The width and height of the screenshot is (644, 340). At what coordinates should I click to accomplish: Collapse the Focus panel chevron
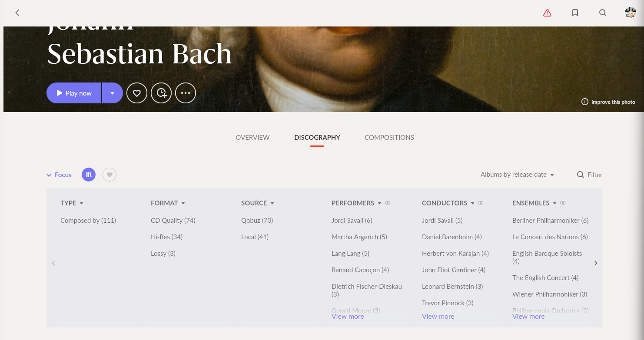(x=49, y=175)
